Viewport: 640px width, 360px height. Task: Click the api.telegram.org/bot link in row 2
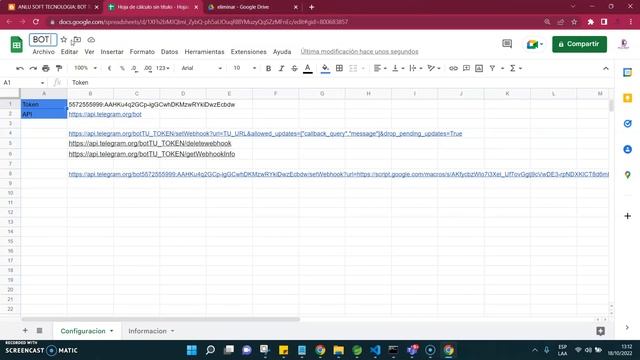pyautogui.click(x=105, y=114)
